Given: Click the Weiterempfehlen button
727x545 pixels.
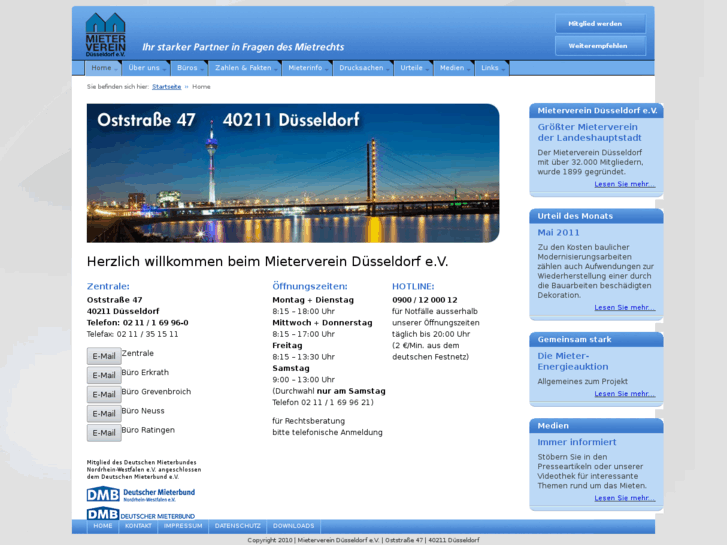Looking at the screenshot, I should [600, 46].
